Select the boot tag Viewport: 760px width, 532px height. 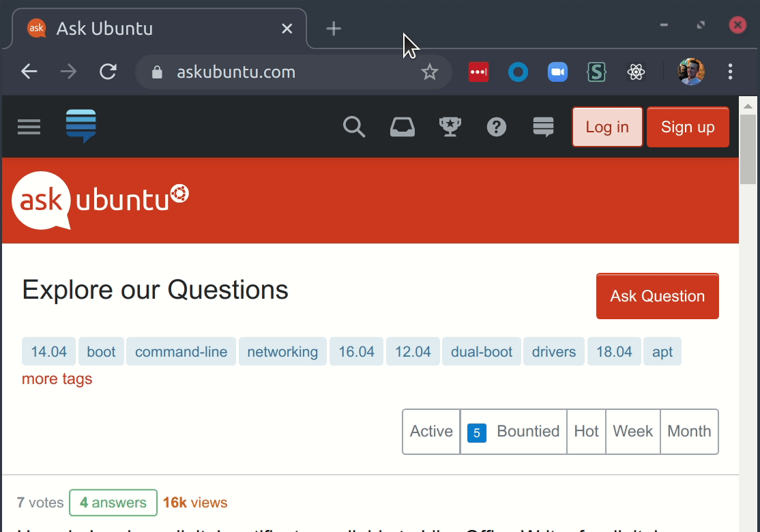click(x=101, y=351)
